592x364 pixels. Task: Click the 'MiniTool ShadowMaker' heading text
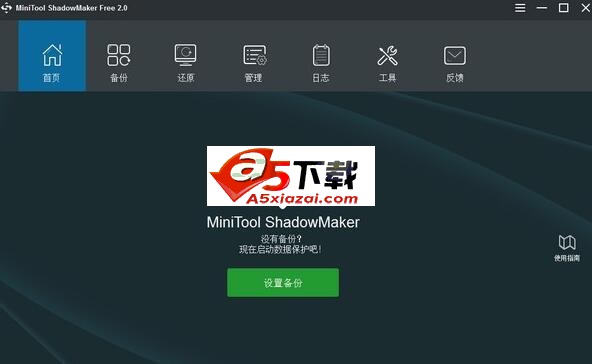point(283,222)
